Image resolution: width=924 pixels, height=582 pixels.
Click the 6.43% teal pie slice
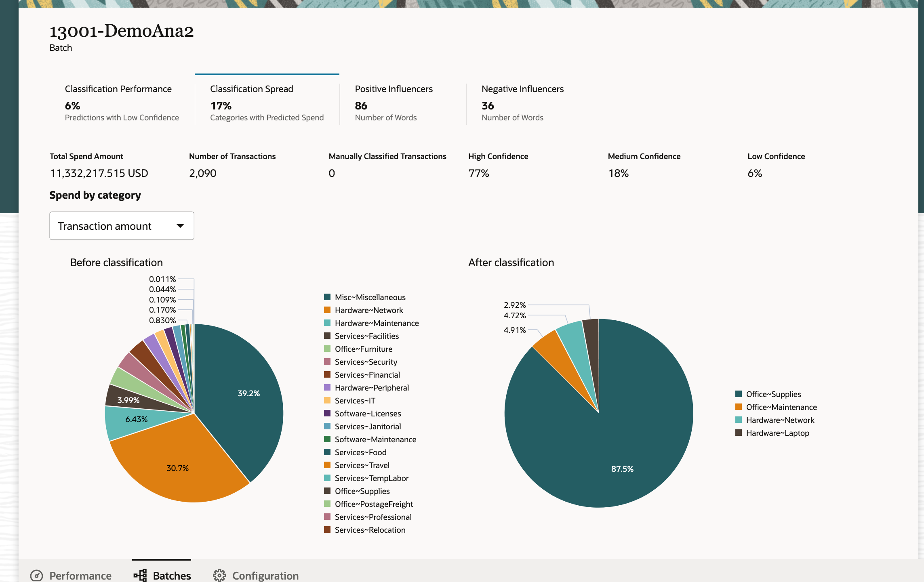pyautogui.click(x=136, y=420)
